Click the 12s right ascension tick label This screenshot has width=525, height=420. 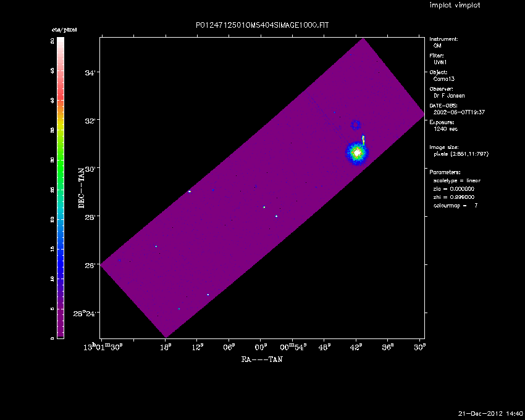(198, 347)
